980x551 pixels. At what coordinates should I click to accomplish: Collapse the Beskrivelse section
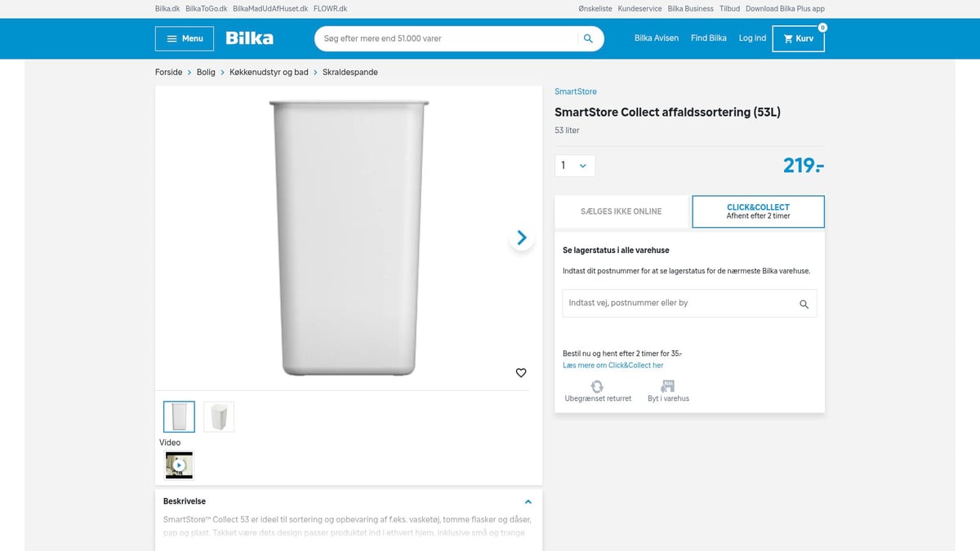pos(528,501)
